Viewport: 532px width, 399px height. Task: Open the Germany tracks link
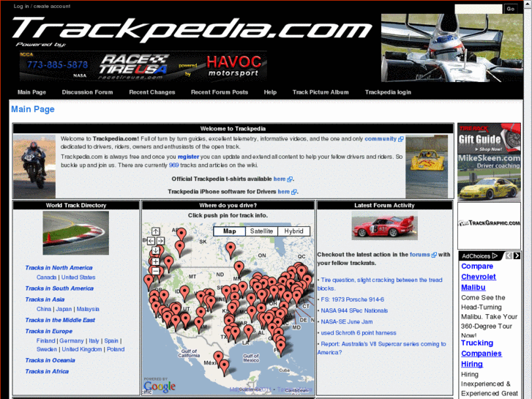pyautogui.click(x=72, y=340)
